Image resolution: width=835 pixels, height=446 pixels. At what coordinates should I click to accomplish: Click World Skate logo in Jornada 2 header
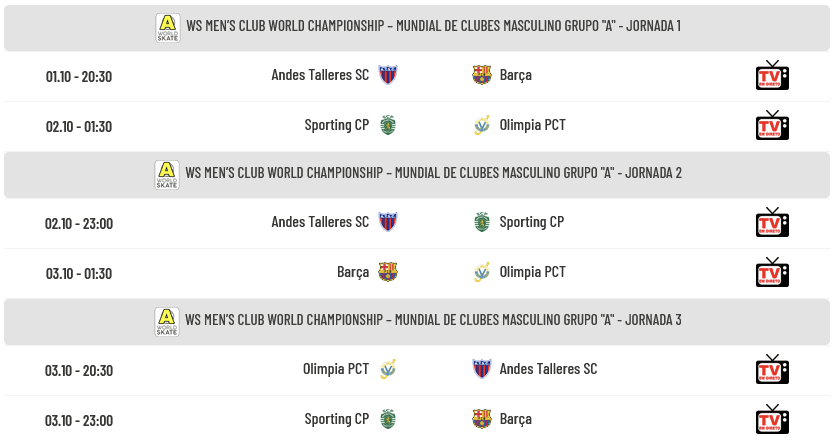point(167,174)
